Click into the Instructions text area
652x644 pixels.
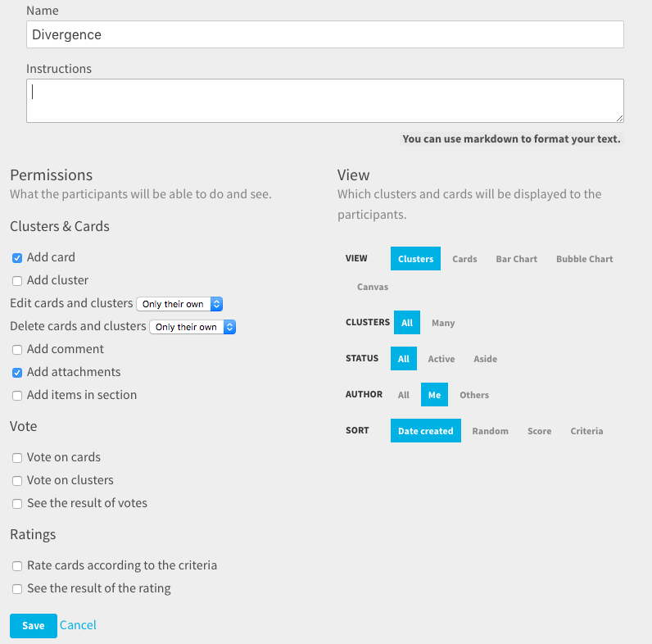coord(324,101)
